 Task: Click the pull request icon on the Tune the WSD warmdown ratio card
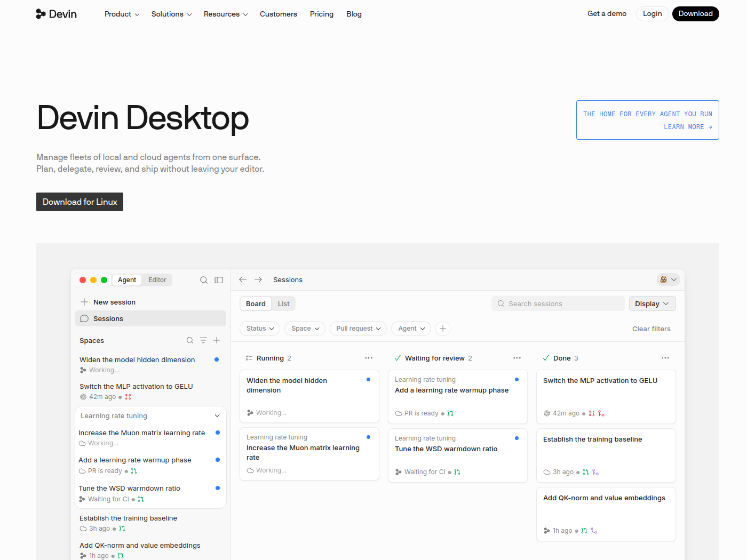(457, 472)
